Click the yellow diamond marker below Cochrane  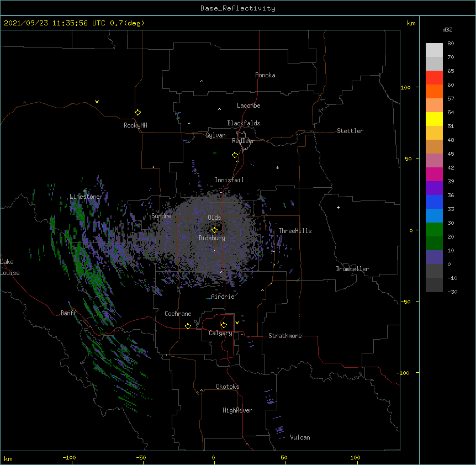[x=188, y=326]
